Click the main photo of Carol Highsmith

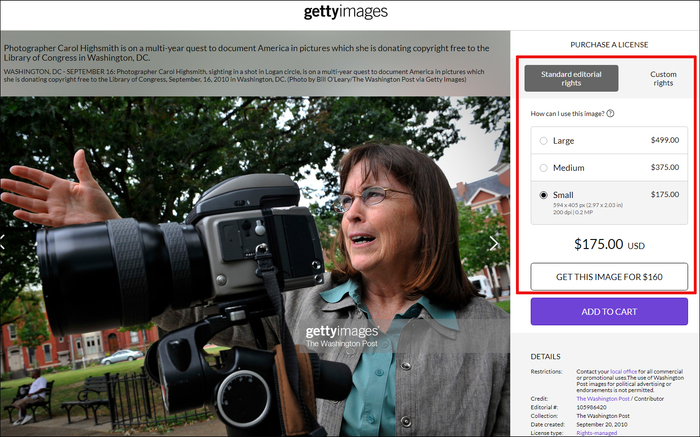coord(255,266)
